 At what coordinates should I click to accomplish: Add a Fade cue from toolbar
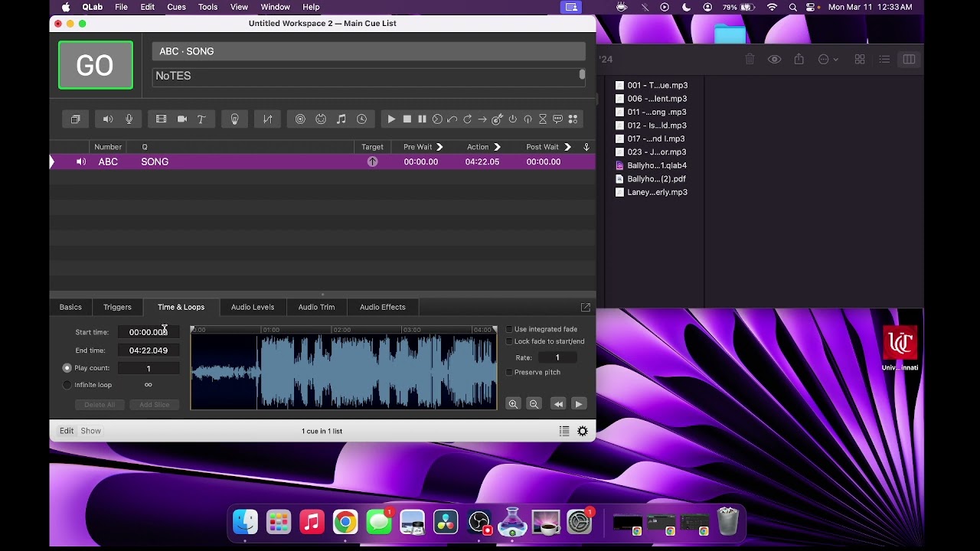[x=267, y=119]
